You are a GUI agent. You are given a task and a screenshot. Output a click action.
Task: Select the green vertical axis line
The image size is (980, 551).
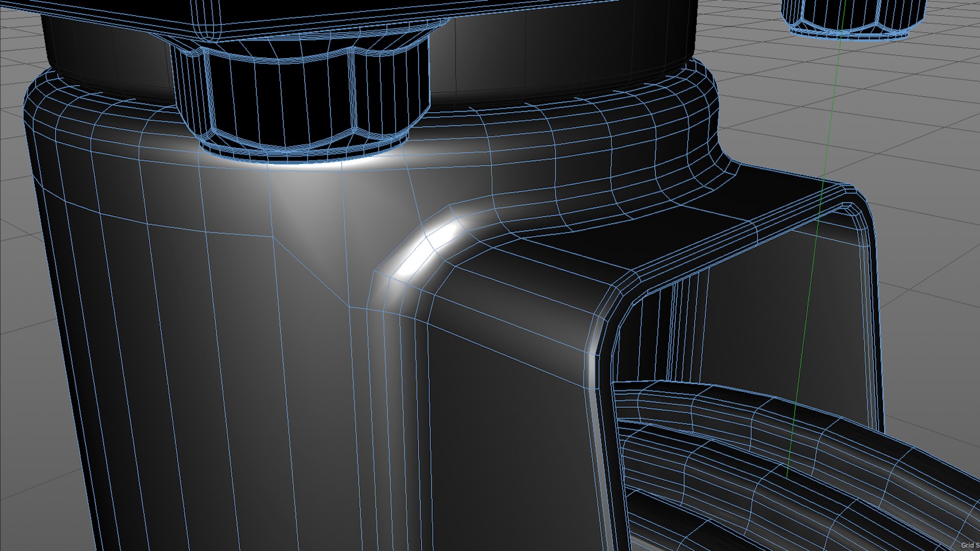(816, 240)
